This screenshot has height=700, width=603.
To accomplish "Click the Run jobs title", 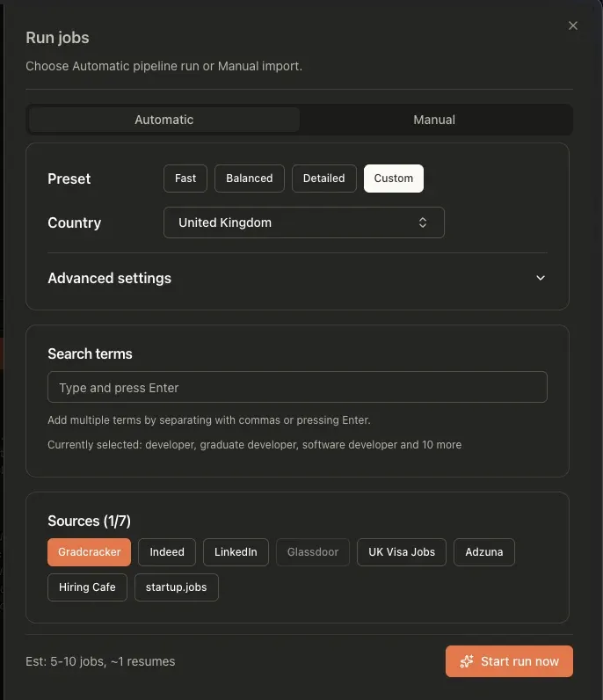I will coord(58,38).
